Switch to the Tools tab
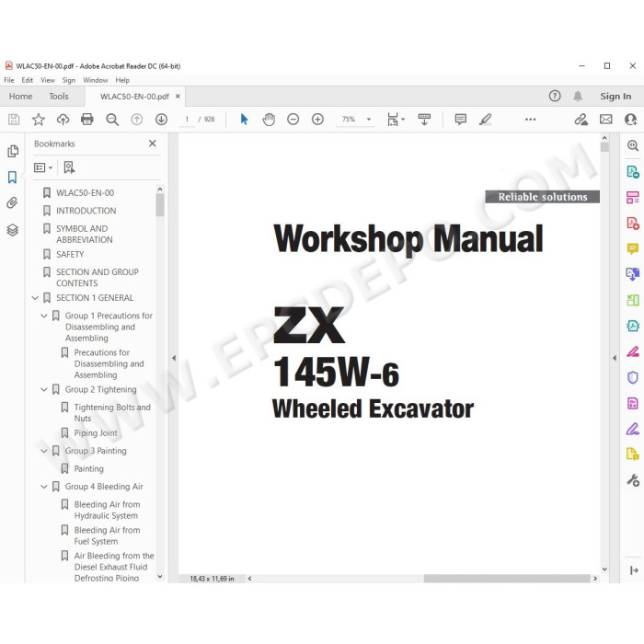The height and width of the screenshot is (644, 644). tap(59, 96)
